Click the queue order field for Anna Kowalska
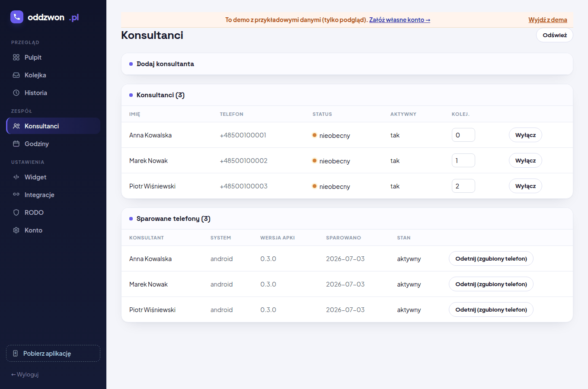588x389 pixels. (463, 135)
